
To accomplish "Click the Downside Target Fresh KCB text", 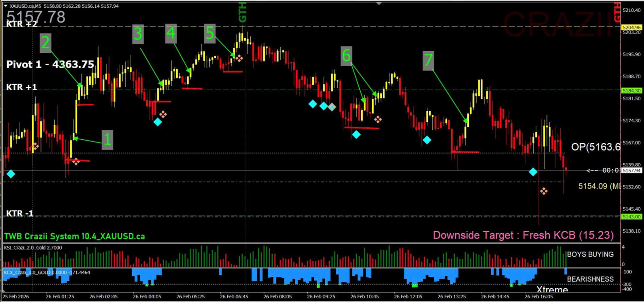I will point(523,235).
